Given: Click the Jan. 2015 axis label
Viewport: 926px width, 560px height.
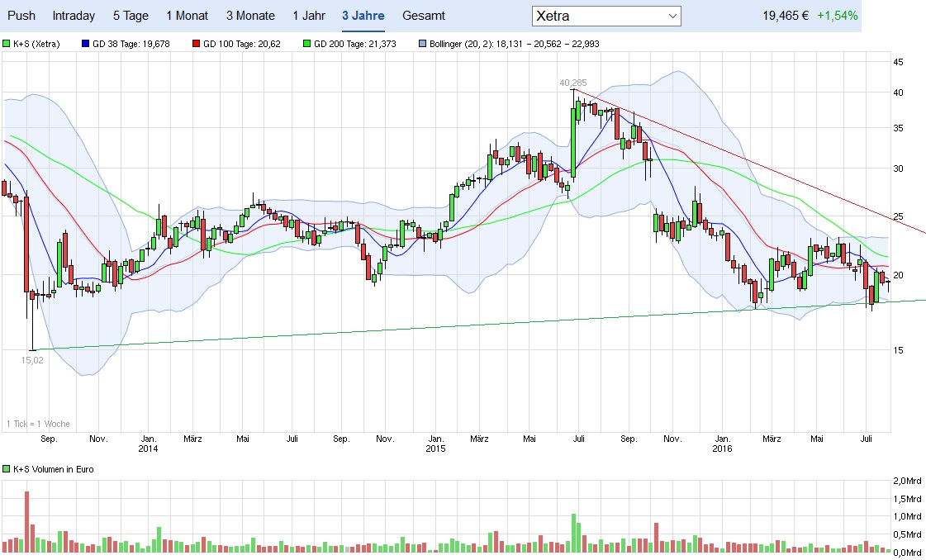Looking at the screenshot, I should (436, 444).
